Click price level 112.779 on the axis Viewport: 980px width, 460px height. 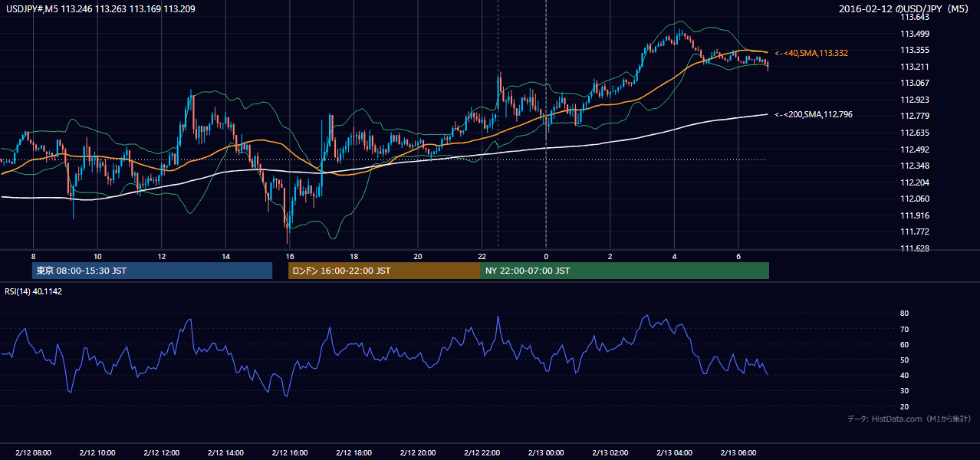[914, 116]
